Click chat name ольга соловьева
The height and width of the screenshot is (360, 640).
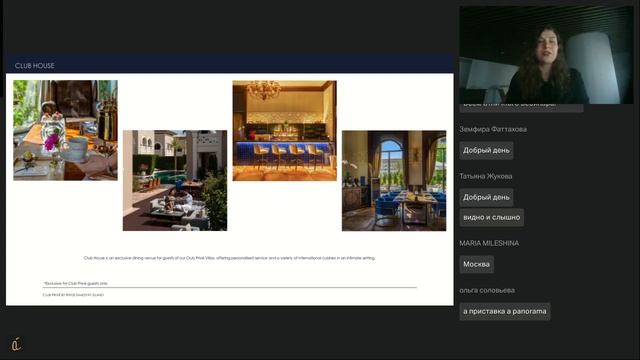[x=487, y=291]
